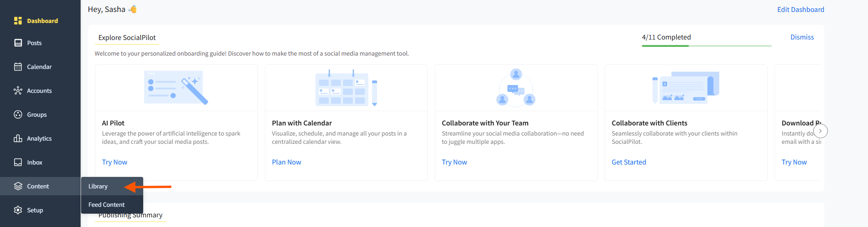Open Setup from the sidebar
This screenshot has height=227, width=868.
click(x=35, y=210)
